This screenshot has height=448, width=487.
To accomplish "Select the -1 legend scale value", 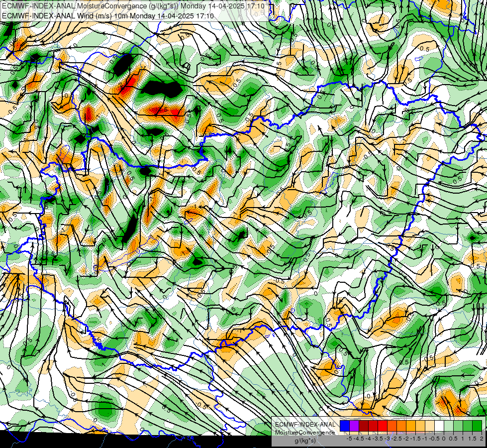I will point(425,439).
